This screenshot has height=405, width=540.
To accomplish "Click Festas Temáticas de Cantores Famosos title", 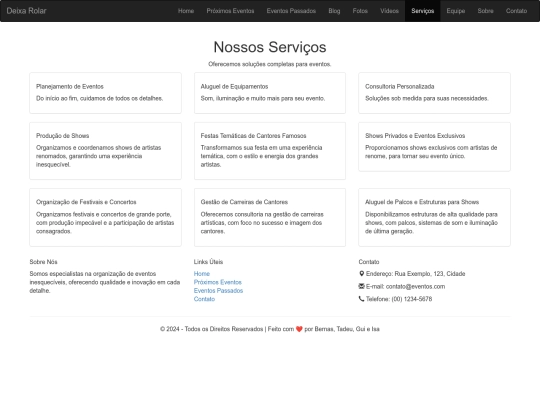I will [253, 136].
